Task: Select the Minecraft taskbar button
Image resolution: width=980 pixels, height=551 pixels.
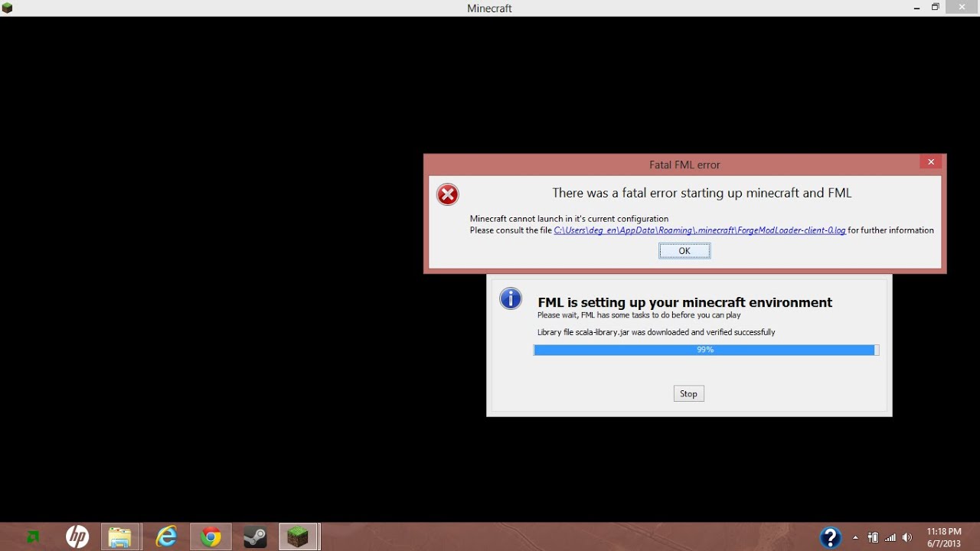Action: coord(299,537)
